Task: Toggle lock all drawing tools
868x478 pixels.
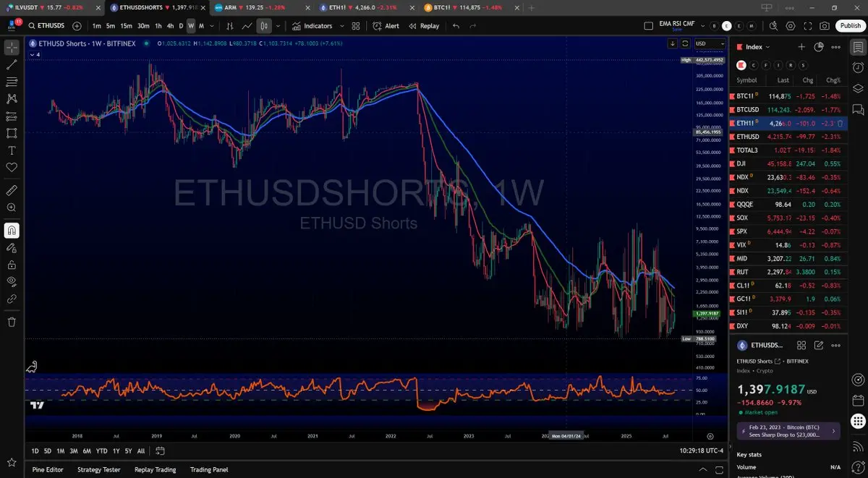Action: (x=12, y=265)
